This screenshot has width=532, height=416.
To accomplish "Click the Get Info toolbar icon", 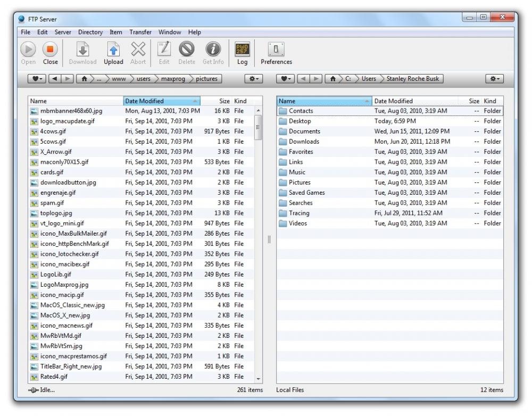I will point(212,52).
